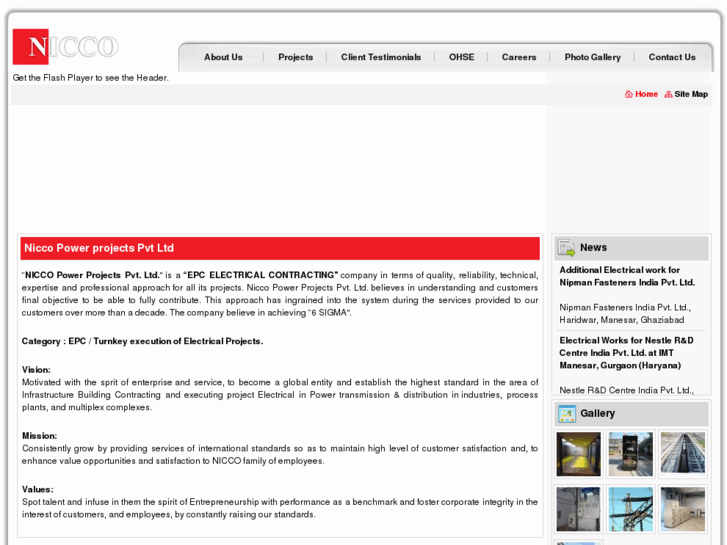Open Client Testimonials page
This screenshot has width=727, height=545.
click(x=381, y=57)
